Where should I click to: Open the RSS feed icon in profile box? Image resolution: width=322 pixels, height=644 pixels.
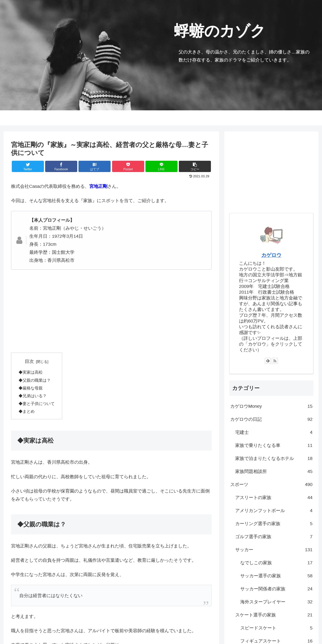point(275,361)
